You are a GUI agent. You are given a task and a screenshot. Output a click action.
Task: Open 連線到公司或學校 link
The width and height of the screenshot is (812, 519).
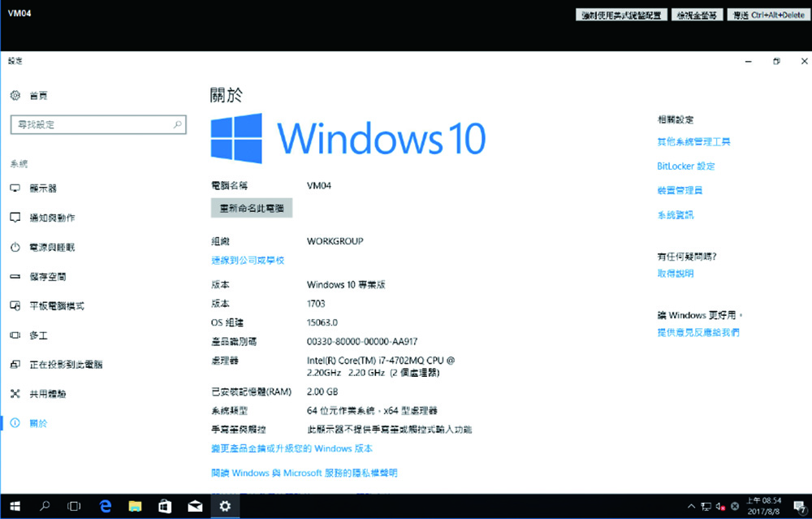click(x=248, y=260)
